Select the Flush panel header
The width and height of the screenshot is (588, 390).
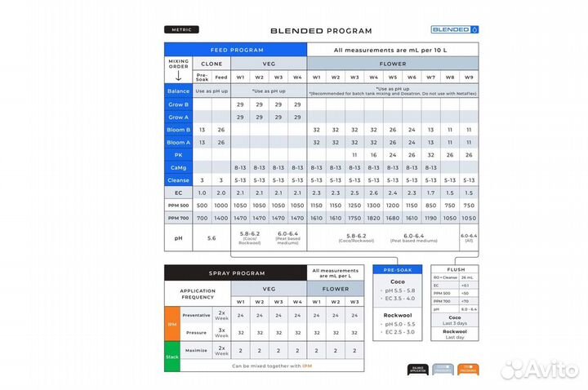(458, 269)
